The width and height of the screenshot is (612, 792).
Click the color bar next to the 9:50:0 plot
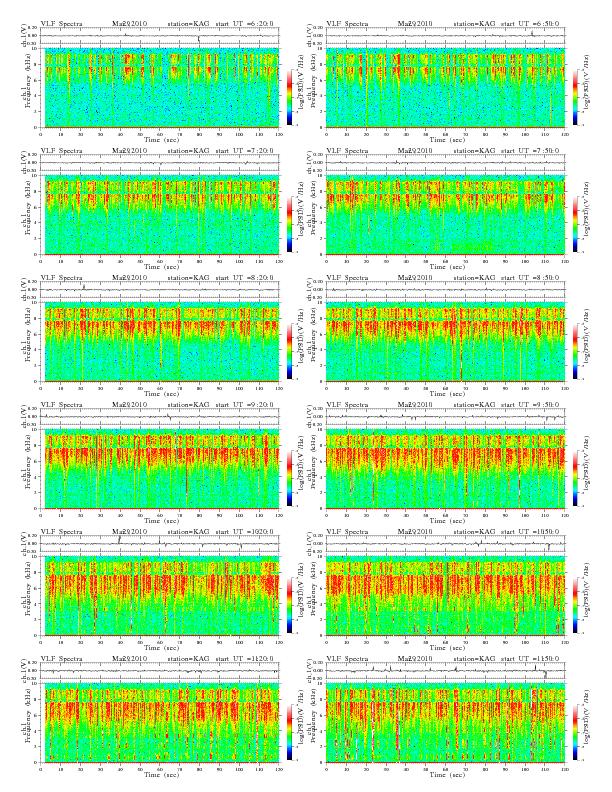[x=576, y=478]
